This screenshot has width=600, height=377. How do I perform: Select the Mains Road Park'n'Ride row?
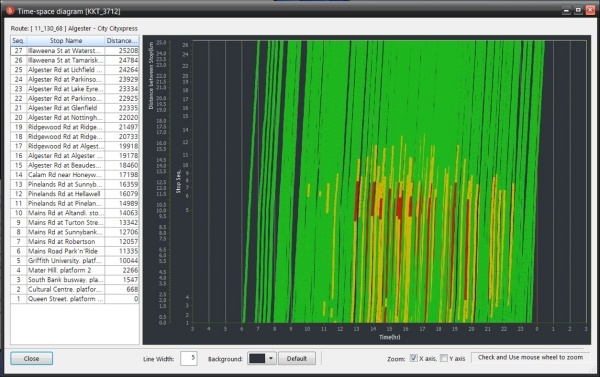click(75, 251)
